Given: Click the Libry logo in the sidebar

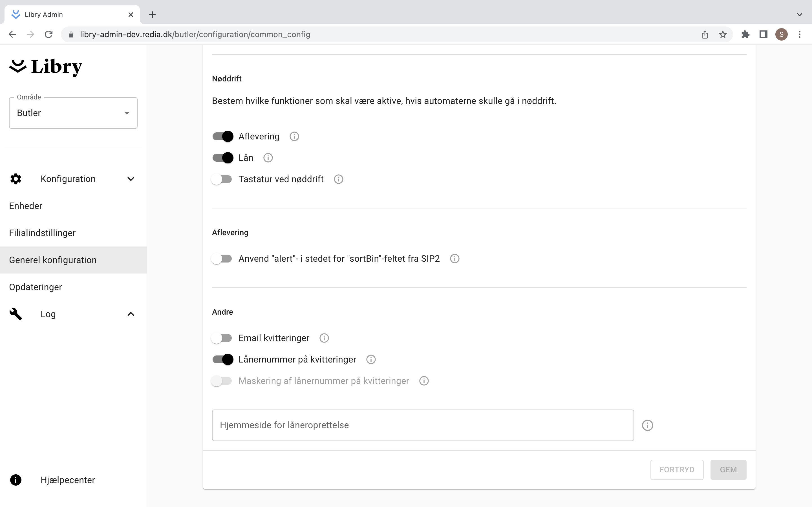Looking at the screenshot, I should point(46,67).
